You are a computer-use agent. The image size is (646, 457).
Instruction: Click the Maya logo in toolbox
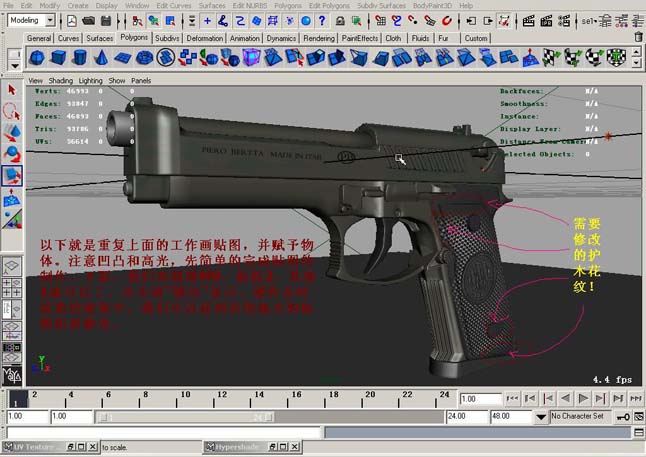pyautogui.click(x=12, y=375)
